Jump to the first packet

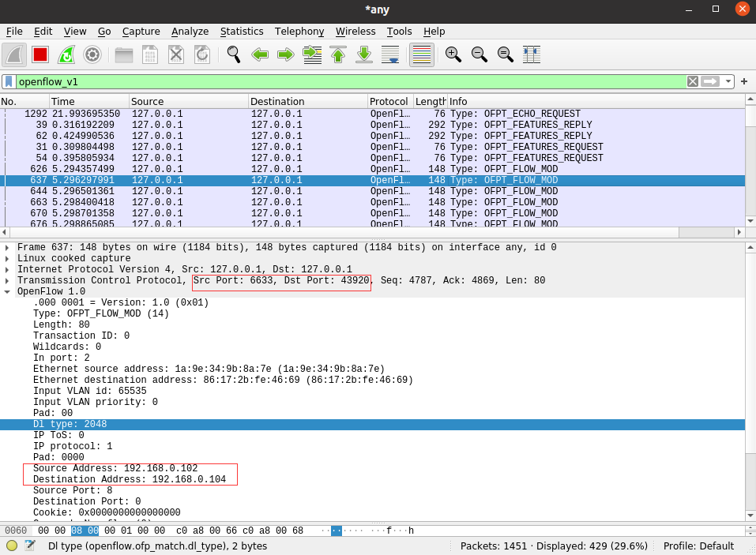338,54
